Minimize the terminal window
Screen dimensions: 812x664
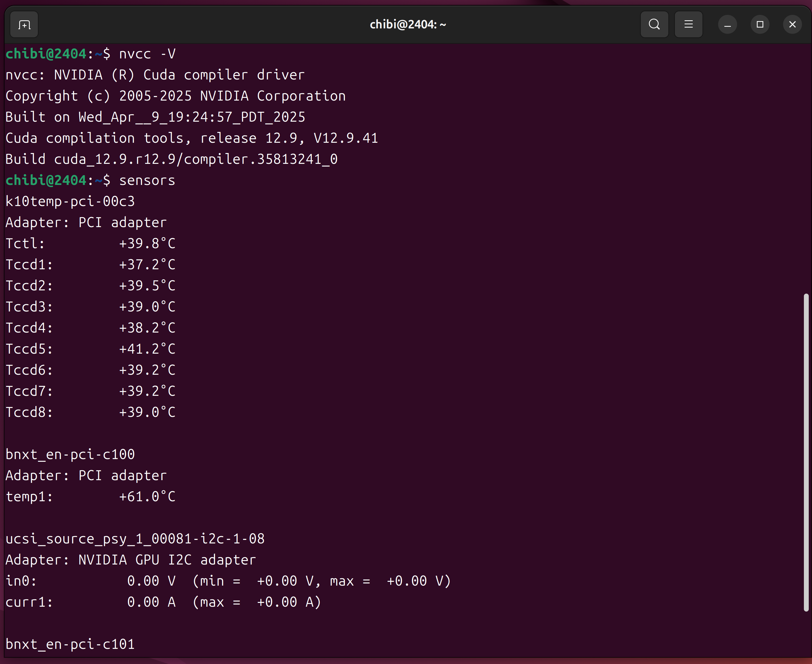727,25
